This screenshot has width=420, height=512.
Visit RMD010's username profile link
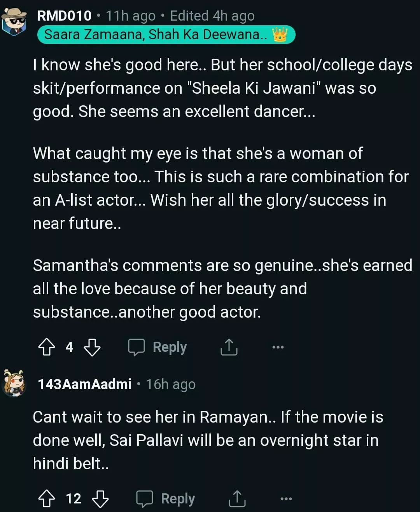[x=65, y=16]
